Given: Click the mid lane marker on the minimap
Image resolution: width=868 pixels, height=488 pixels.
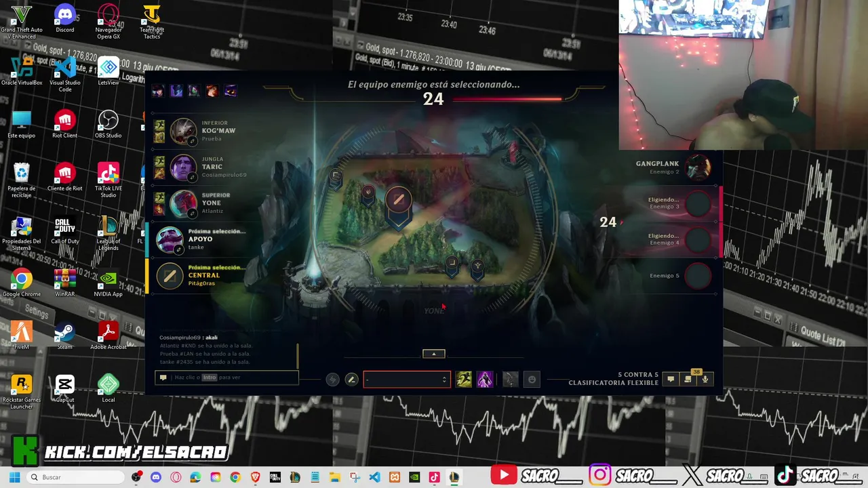Looking at the screenshot, I should 399,201.
